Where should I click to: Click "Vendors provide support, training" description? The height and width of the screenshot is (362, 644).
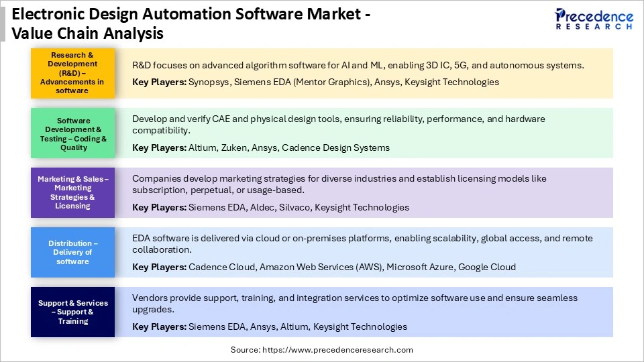point(355,303)
